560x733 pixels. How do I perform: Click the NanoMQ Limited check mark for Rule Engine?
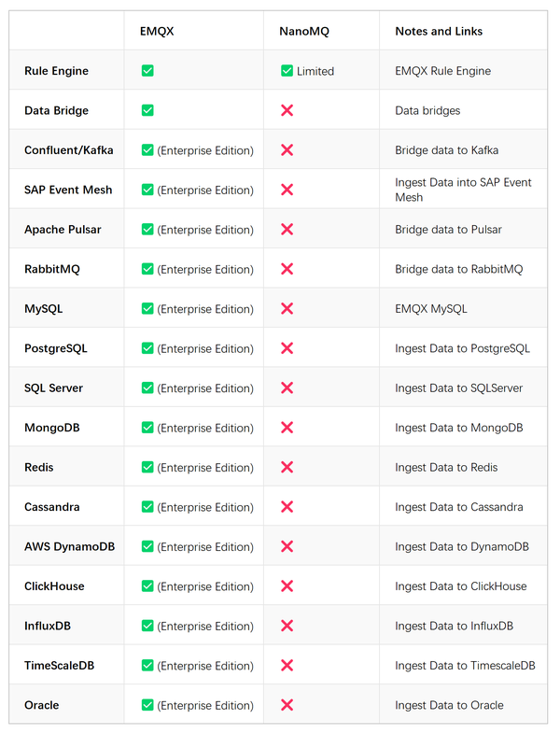[287, 71]
